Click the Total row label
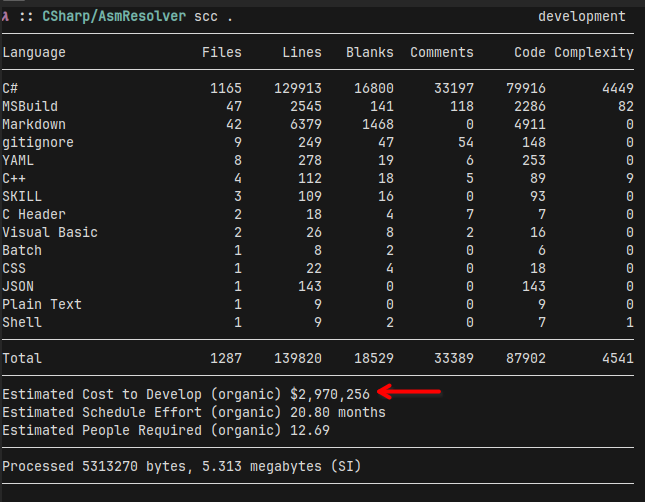 click(22, 359)
